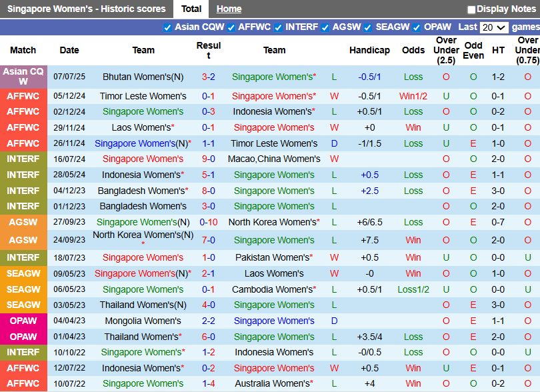Click Thailand Women's(N) team name

[143, 305]
